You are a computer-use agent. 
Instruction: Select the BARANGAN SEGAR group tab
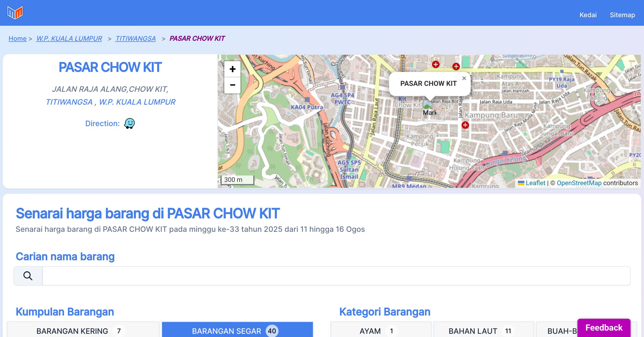[x=237, y=331]
